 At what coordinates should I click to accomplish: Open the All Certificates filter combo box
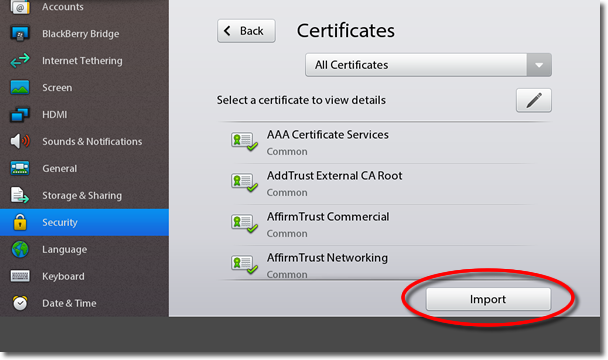(x=428, y=65)
